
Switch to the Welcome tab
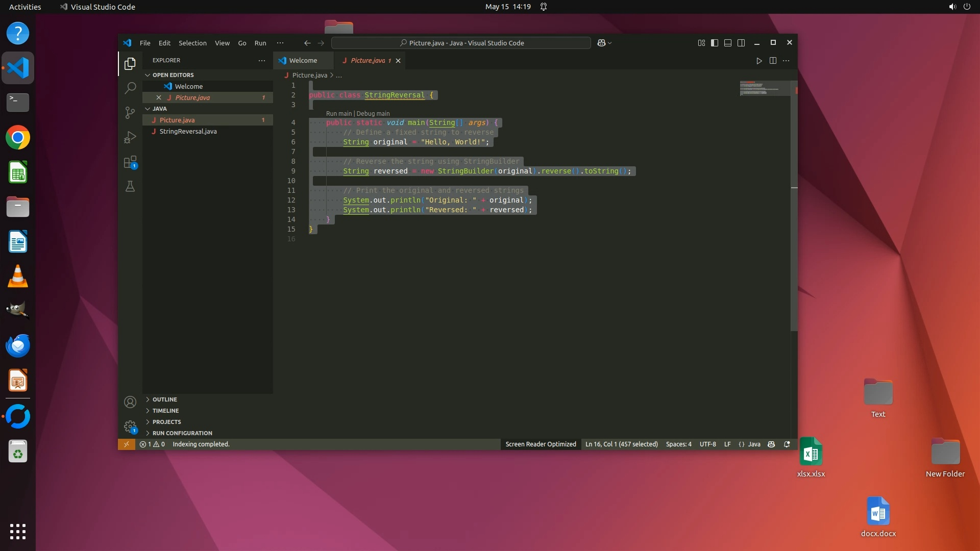303,61
